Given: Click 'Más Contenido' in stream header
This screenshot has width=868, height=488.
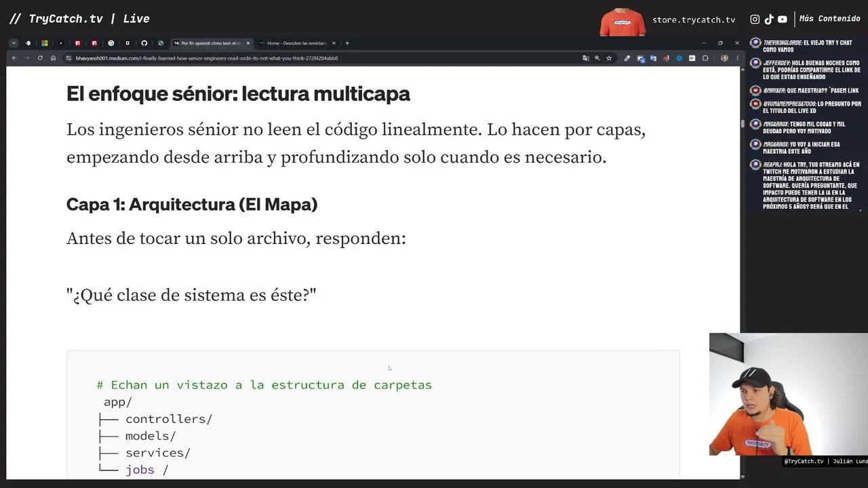Looking at the screenshot, I should point(829,19).
